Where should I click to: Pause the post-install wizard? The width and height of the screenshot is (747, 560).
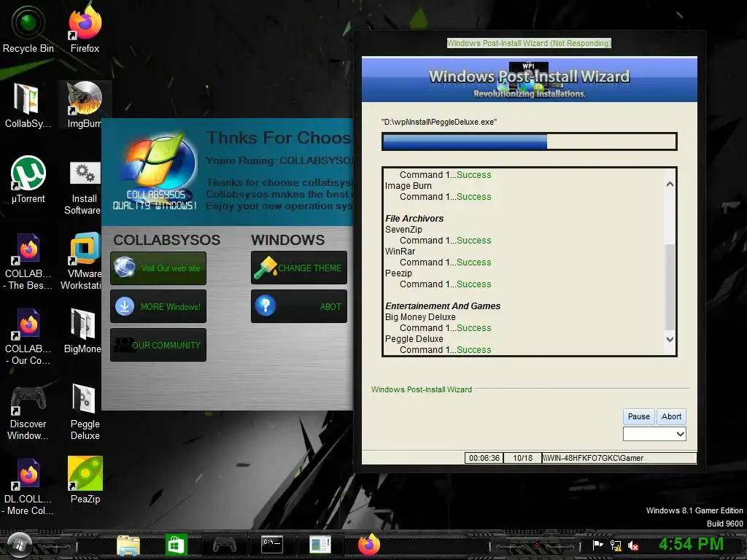[x=638, y=416]
